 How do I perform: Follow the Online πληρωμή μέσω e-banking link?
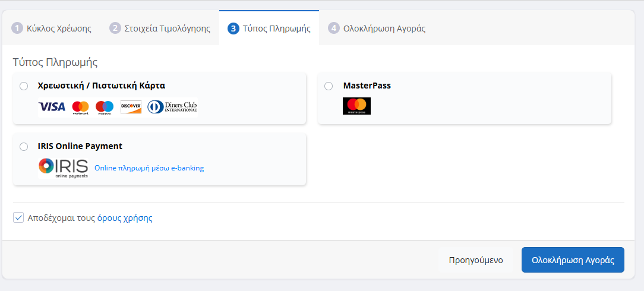coord(149,168)
